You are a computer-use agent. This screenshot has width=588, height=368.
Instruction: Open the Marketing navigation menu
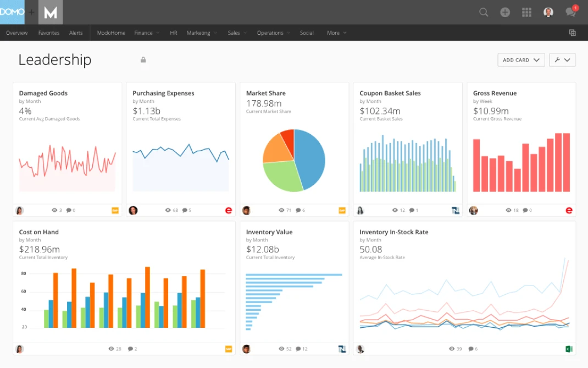pos(198,32)
